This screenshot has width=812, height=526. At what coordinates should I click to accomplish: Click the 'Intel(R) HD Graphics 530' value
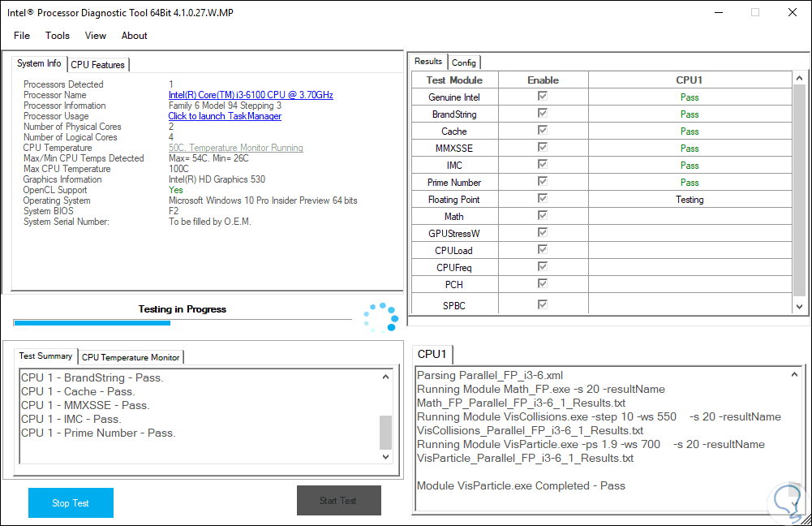click(217, 179)
